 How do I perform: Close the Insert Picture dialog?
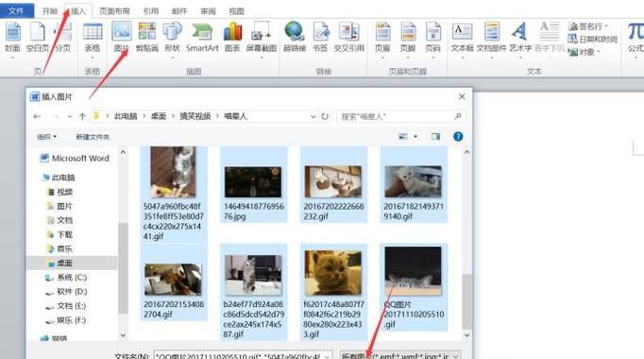coord(462,96)
